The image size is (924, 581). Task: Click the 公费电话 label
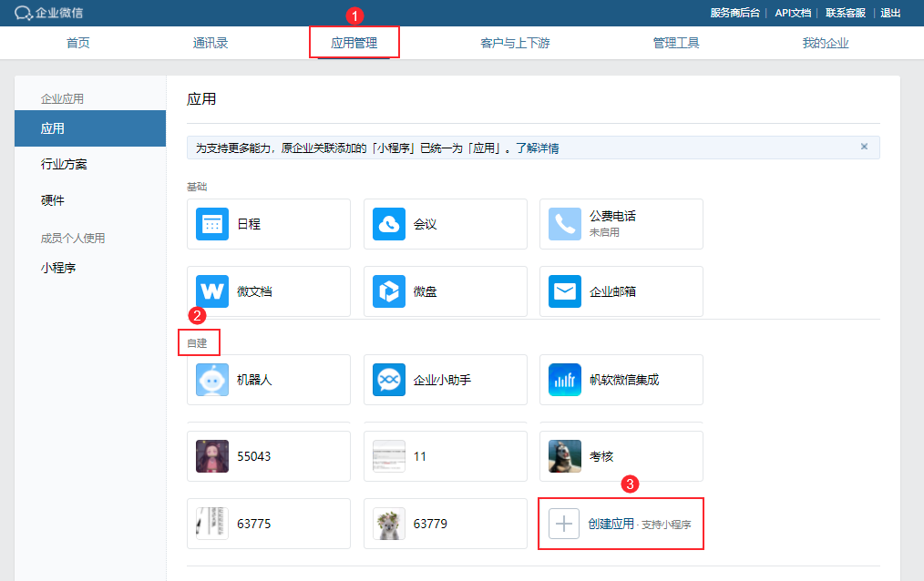click(613, 216)
